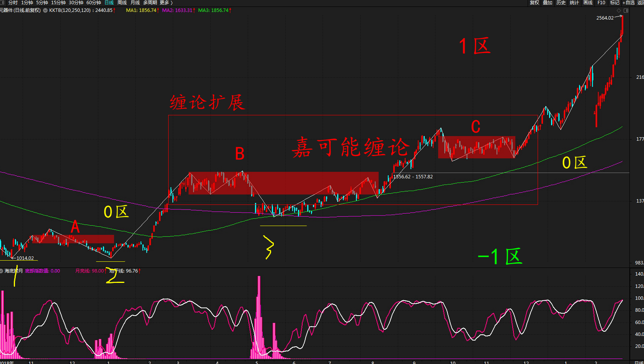
Task: Toggle the left panel icon
Action: 2,3
